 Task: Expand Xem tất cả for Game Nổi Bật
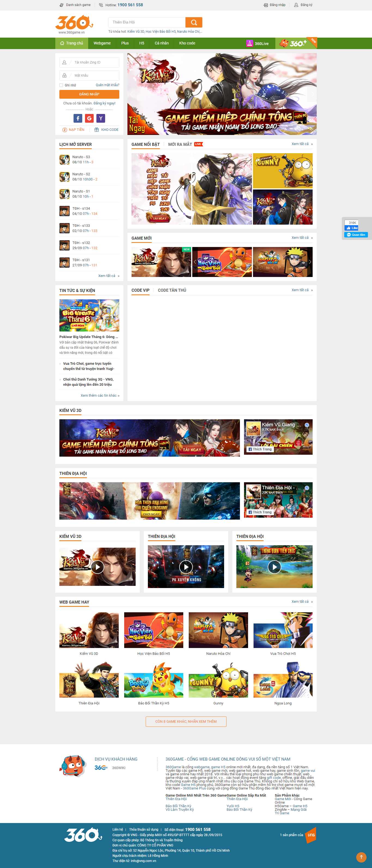click(x=302, y=144)
